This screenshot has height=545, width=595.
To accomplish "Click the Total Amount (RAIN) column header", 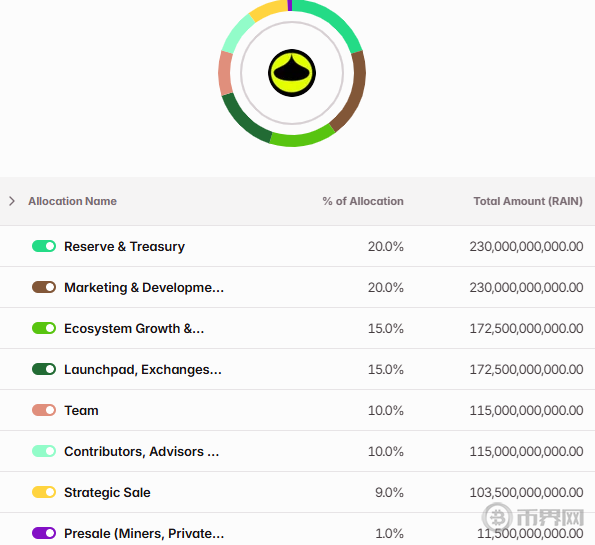I will [528, 201].
